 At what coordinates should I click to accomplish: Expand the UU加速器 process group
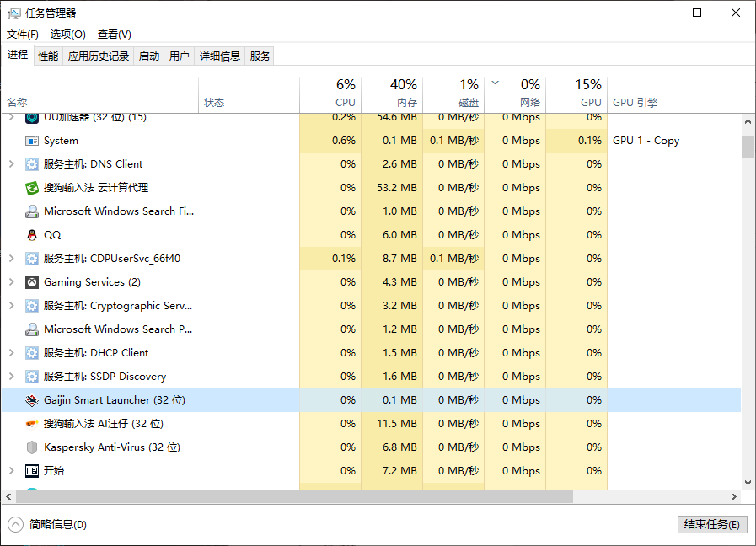tap(12, 117)
